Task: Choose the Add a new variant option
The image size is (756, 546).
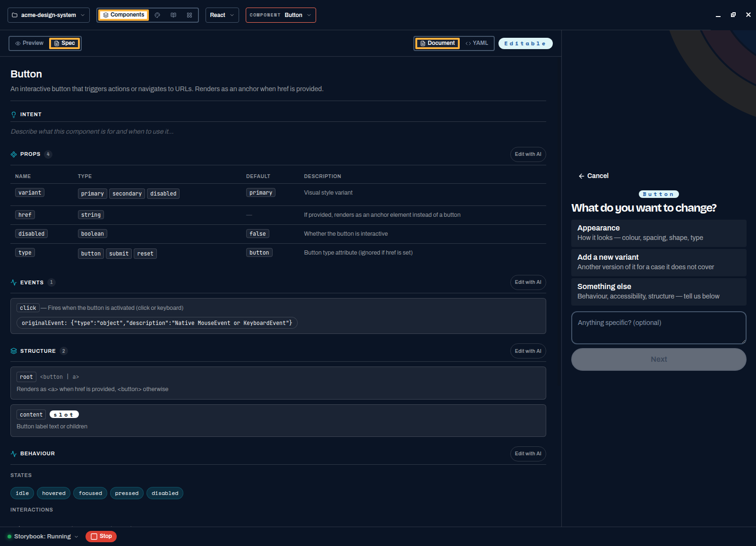Action: [659, 262]
